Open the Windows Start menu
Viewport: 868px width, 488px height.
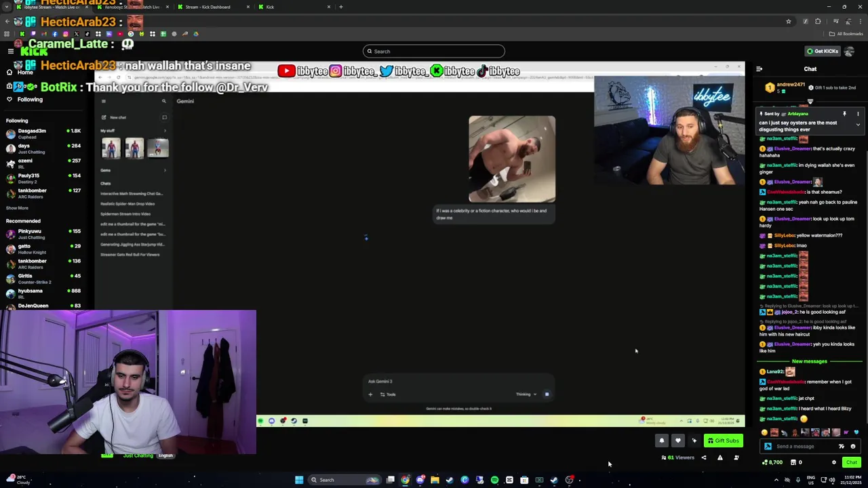click(x=299, y=480)
